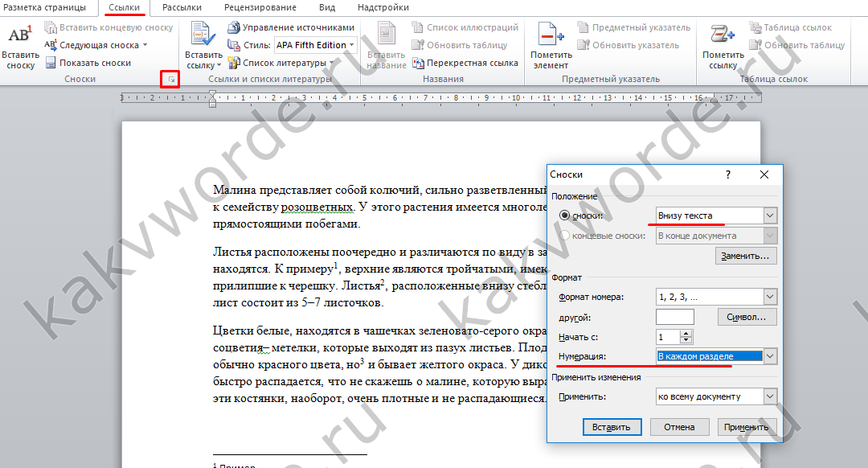This screenshot has width=868, height=468.
Task: Select the сноски radio button
Action: pos(564,216)
